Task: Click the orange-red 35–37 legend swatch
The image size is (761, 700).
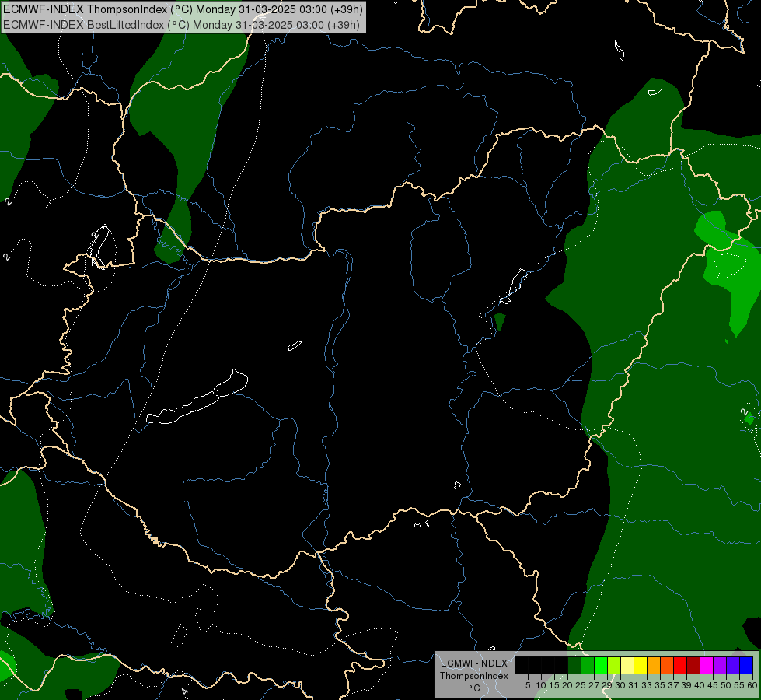Action: pyautogui.click(x=667, y=666)
